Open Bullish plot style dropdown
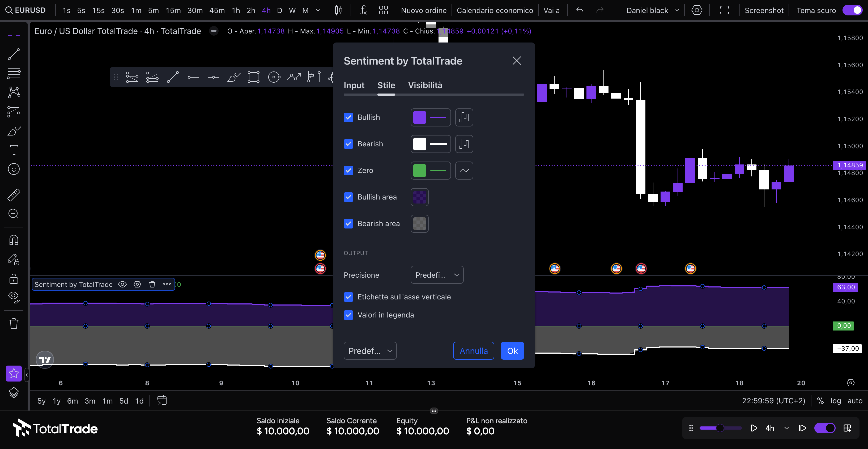Viewport: 868px width, 449px height. pos(464,117)
